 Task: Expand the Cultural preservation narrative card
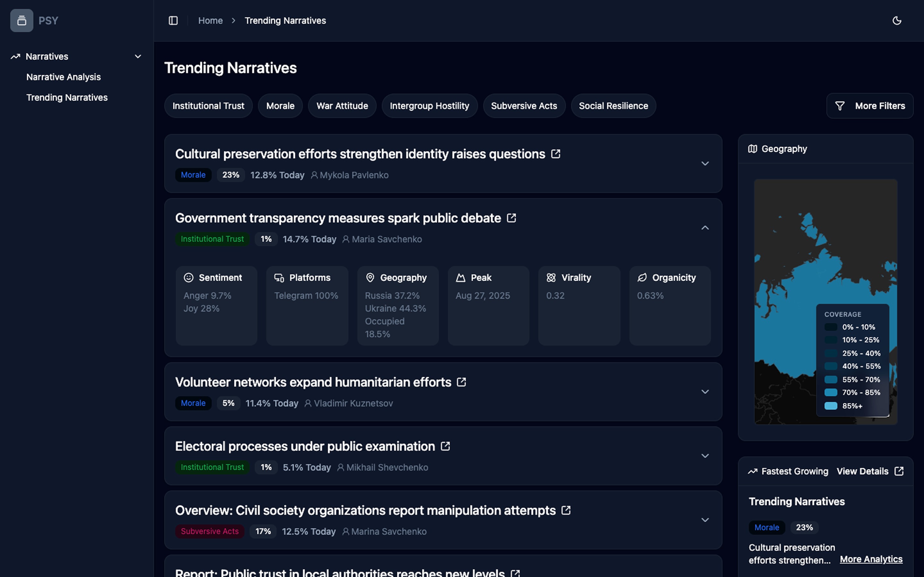(705, 163)
